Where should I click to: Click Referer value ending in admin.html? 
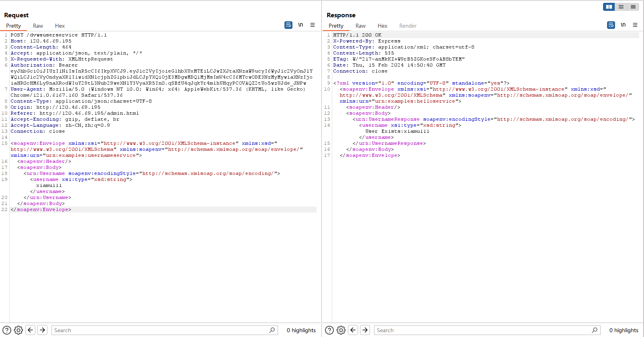click(x=89, y=113)
